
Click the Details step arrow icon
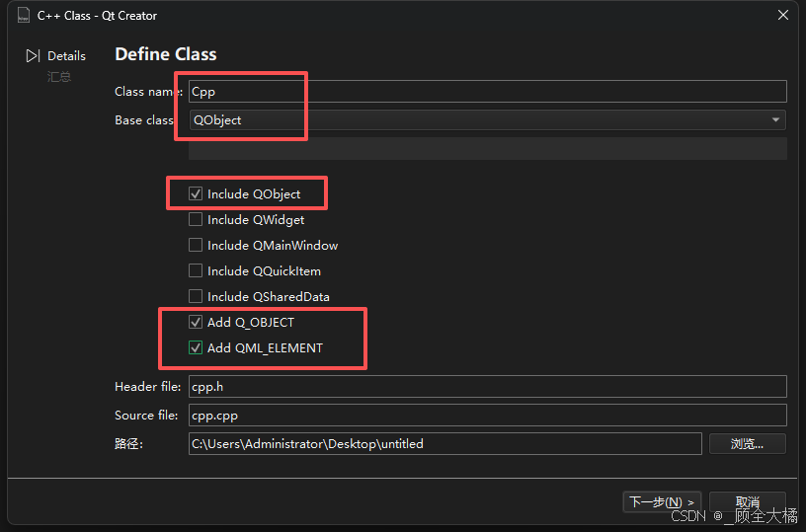click(x=33, y=55)
